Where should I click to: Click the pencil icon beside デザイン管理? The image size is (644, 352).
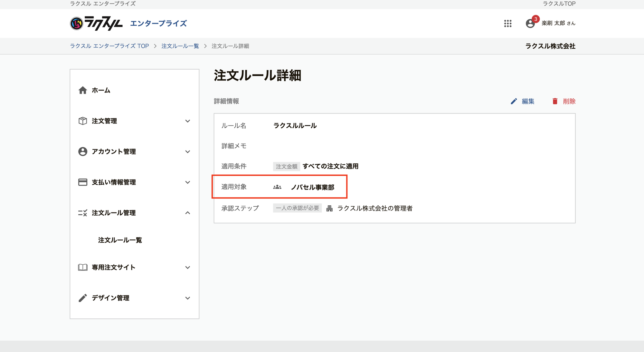pyautogui.click(x=83, y=298)
